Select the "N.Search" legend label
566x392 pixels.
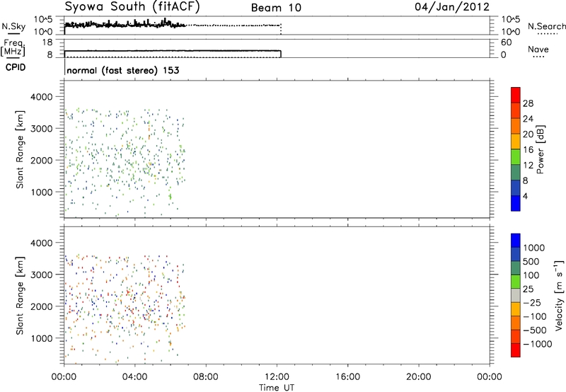(x=546, y=26)
